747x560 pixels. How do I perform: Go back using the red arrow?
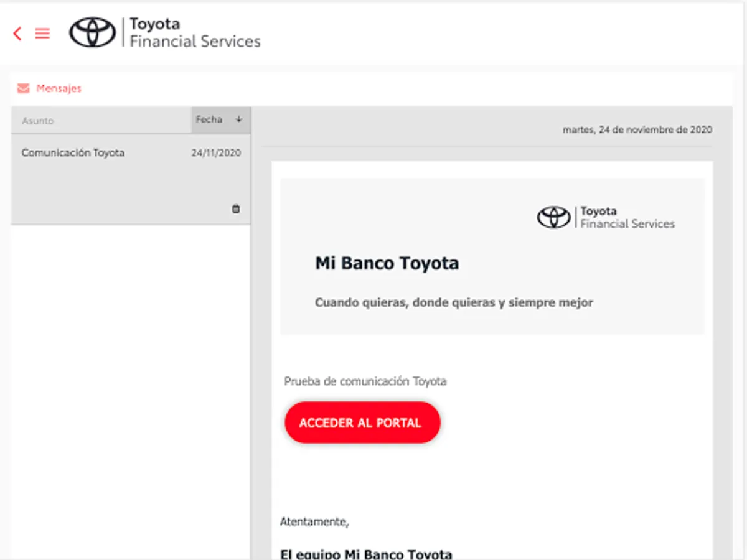coord(17,34)
